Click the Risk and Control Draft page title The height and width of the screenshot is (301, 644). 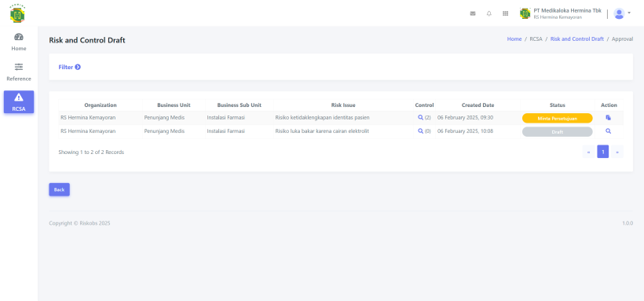87,40
